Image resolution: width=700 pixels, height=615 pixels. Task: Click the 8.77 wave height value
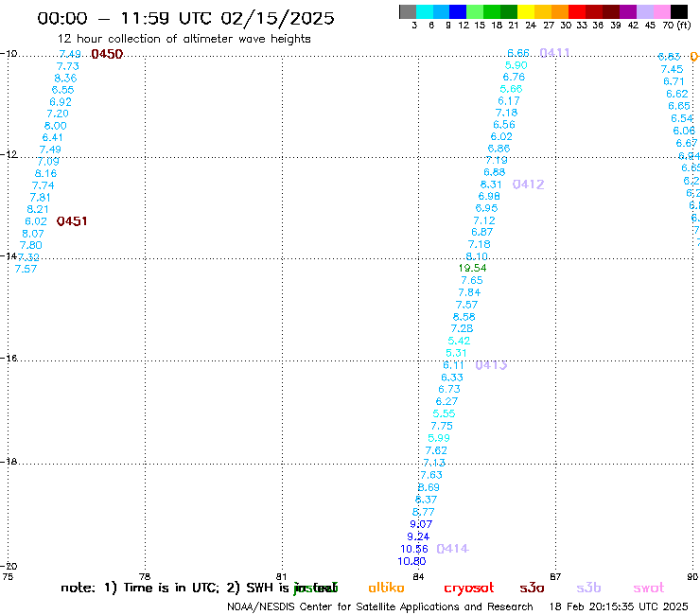point(423,512)
